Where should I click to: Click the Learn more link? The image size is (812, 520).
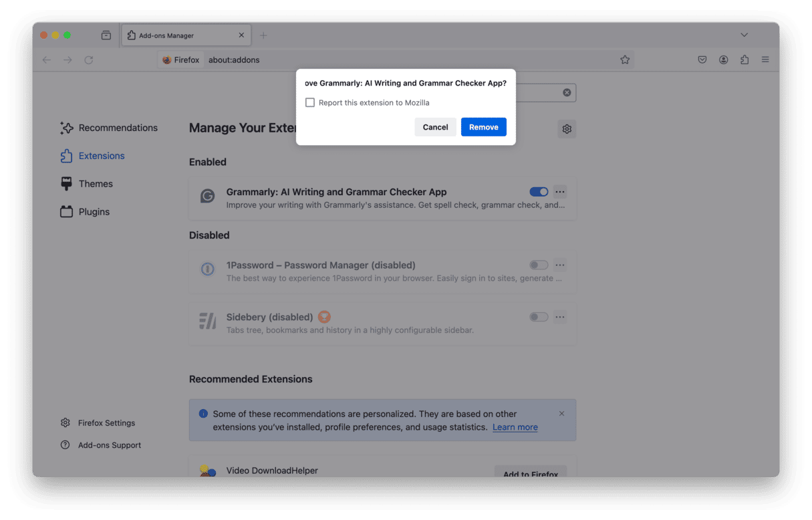(x=515, y=427)
